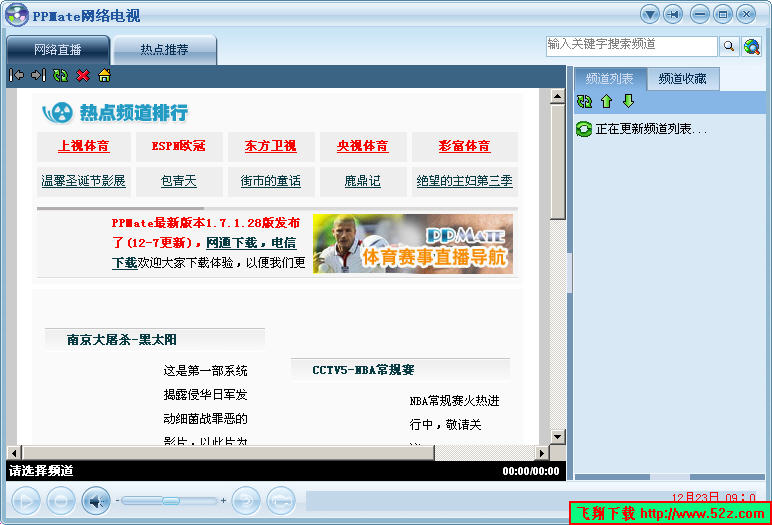
Task: Open the 彩富体育 channel link
Action: (464, 146)
